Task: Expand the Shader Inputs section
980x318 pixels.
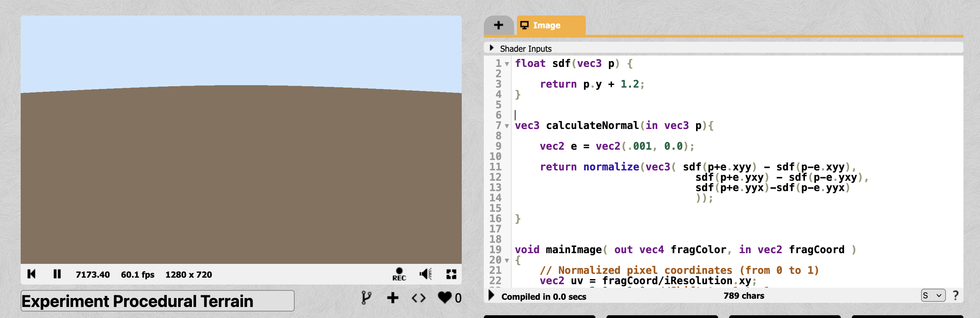Action: (x=491, y=48)
